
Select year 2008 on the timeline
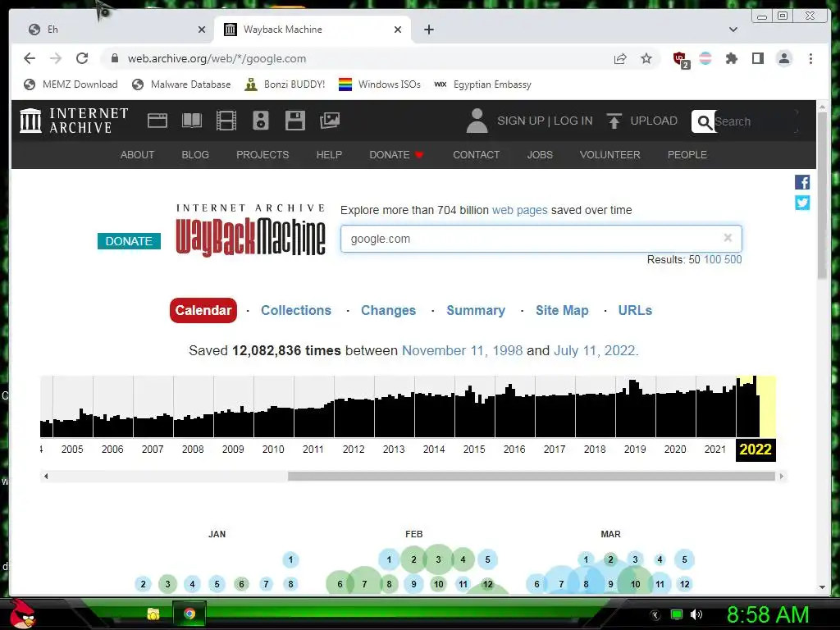[x=193, y=450]
